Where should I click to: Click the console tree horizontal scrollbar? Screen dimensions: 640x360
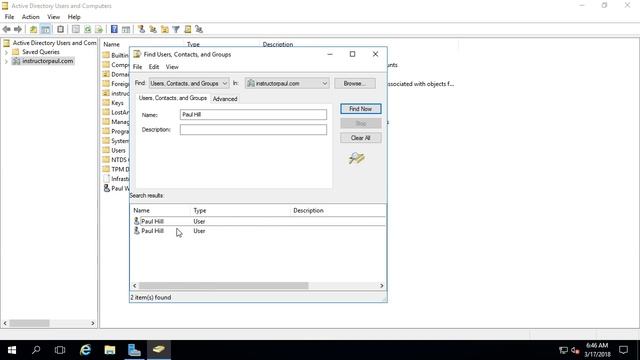(x=29, y=323)
